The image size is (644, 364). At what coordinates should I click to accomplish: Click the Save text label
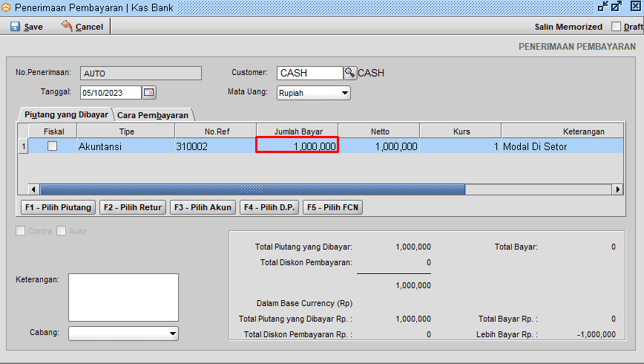click(x=33, y=27)
